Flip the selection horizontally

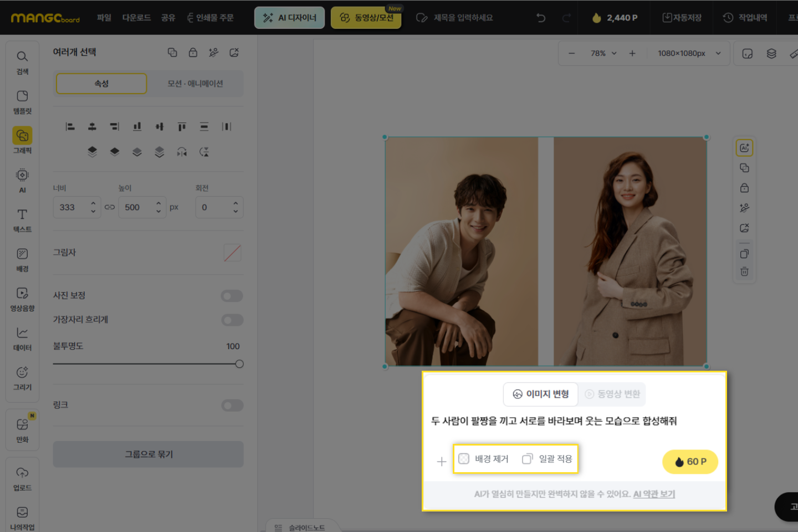click(x=182, y=152)
